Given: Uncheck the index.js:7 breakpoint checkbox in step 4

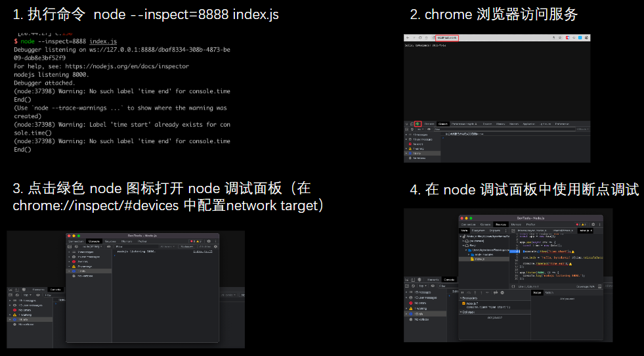Looking at the screenshot, I should pos(463,303).
